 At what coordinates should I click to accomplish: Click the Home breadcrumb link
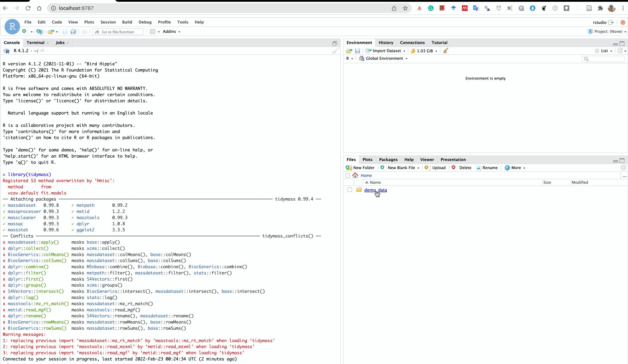pos(366,176)
